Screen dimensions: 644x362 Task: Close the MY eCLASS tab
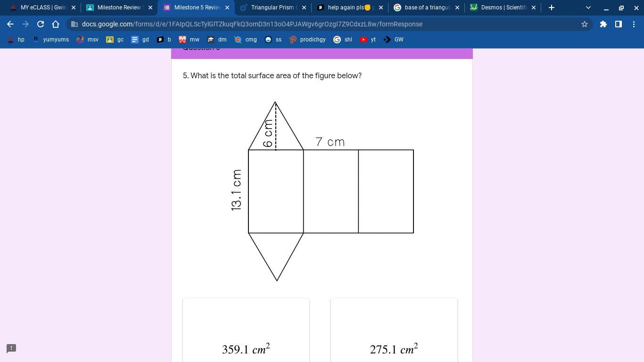pyautogui.click(x=74, y=8)
